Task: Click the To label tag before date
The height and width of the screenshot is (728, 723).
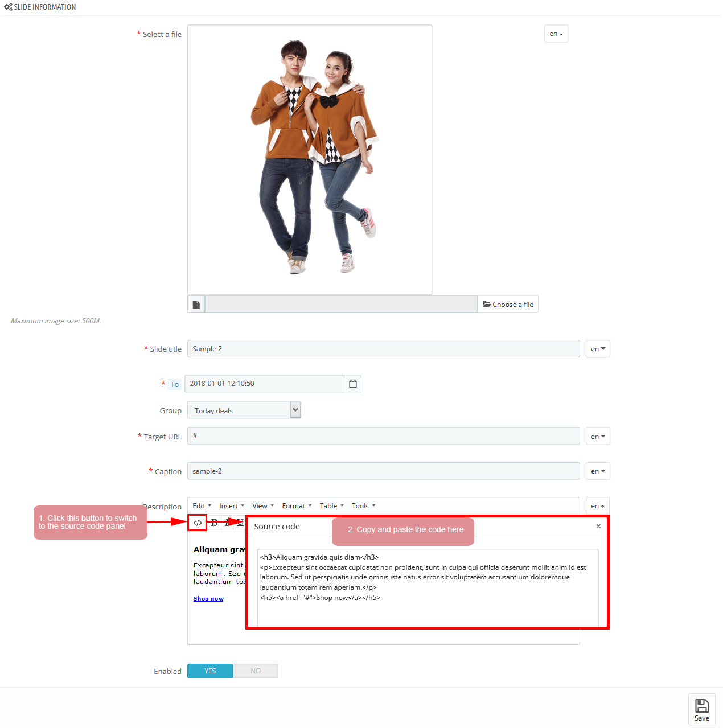Action: (174, 384)
